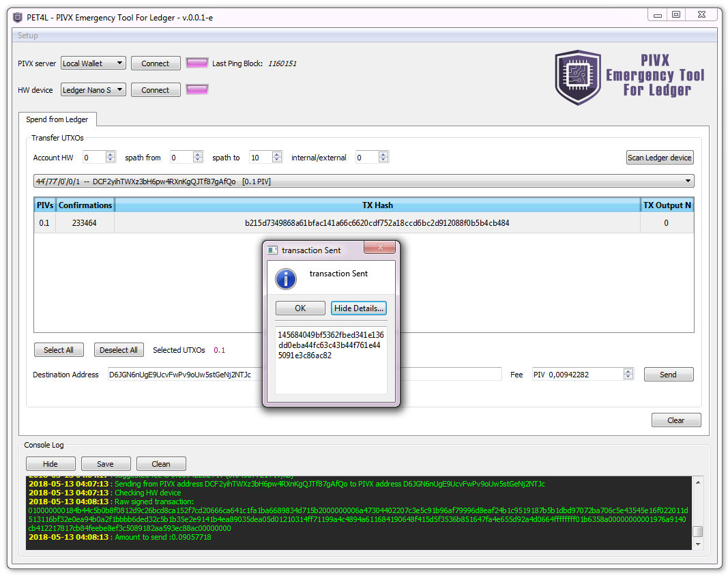This screenshot has width=728, height=580.
Task: Click the Selected UTXOs value 0.1
Action: 219,350
